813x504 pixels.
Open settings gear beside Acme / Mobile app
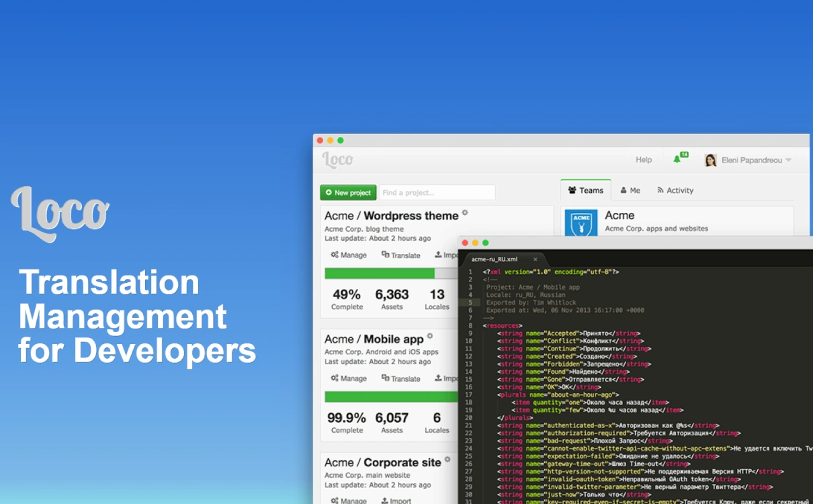(x=430, y=336)
